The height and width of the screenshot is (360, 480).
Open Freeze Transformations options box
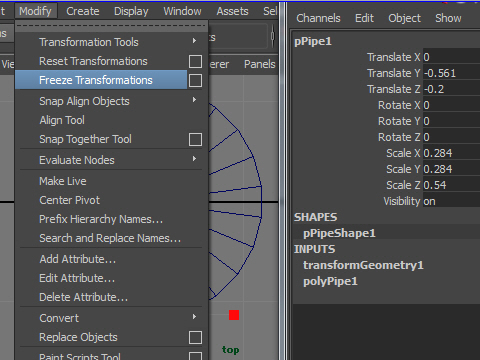pyautogui.click(x=195, y=81)
